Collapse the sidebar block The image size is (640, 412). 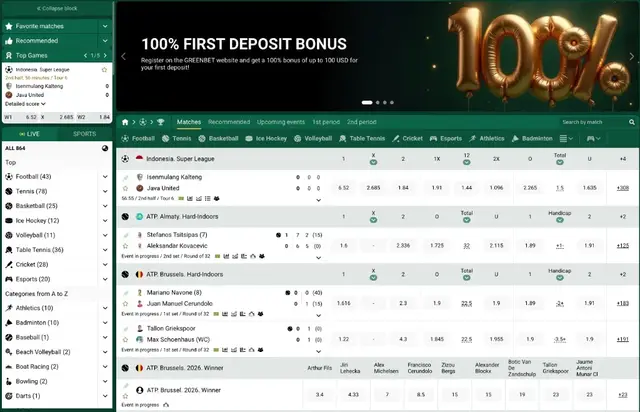57,8
